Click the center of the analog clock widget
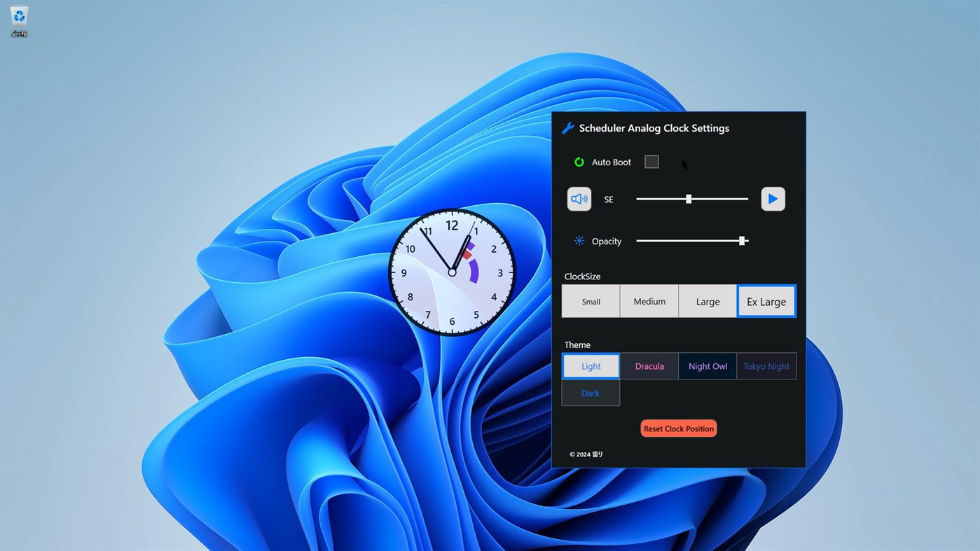This screenshot has height=551, width=980. (452, 272)
